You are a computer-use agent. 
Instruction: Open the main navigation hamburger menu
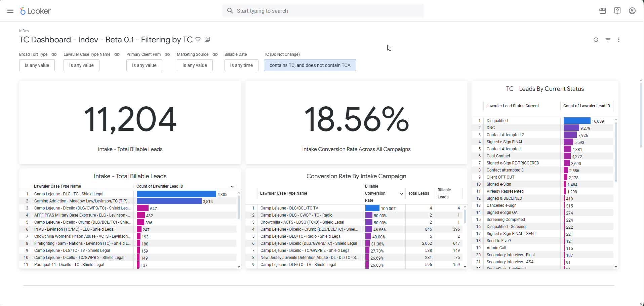[10, 11]
